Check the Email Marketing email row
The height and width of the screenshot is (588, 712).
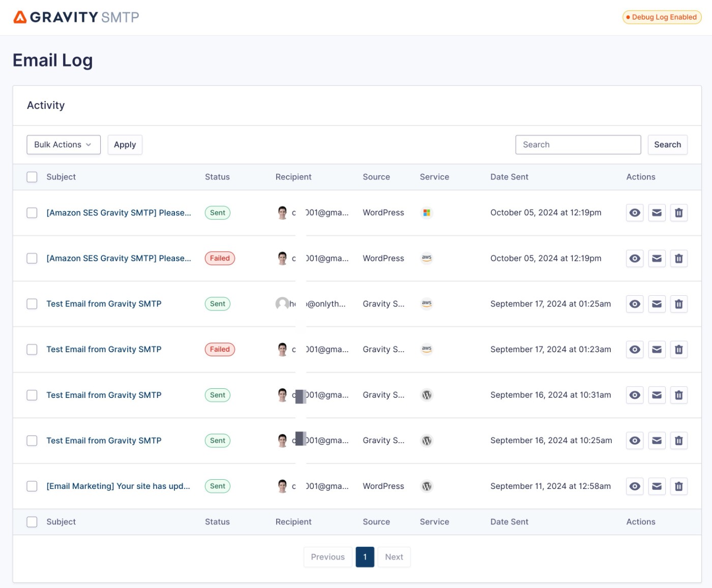click(32, 486)
